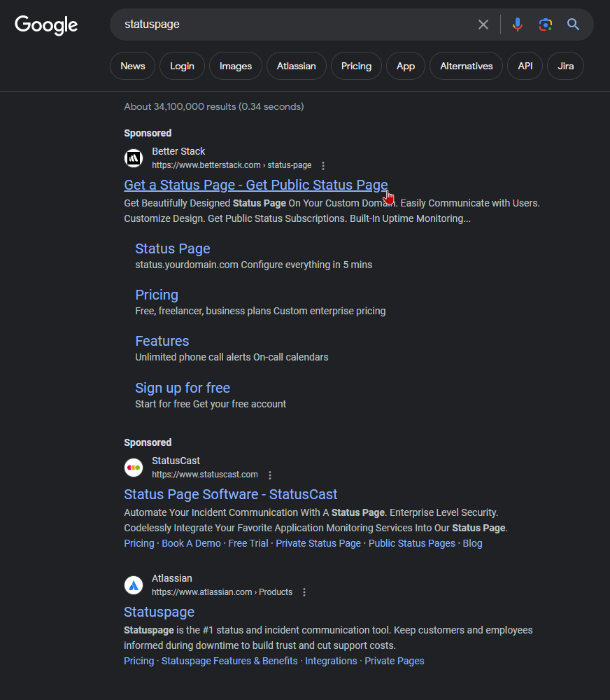610x700 pixels.
Task: Open 'Public Status Pages' link
Action: point(412,543)
